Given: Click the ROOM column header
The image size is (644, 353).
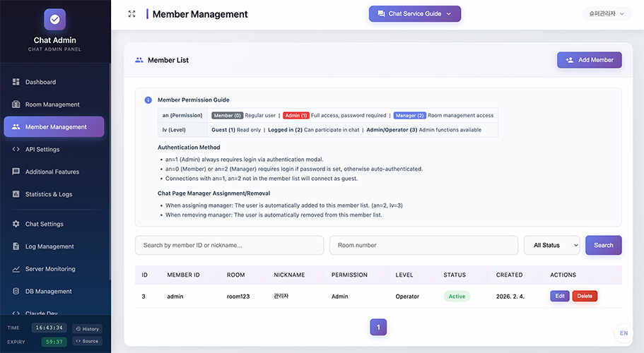Looking at the screenshot, I should click(x=235, y=275).
